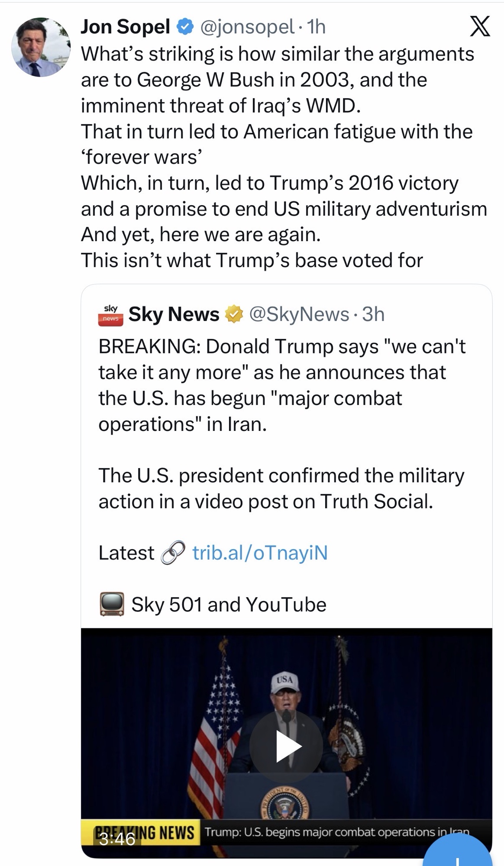Play the Sky News video

286,746
